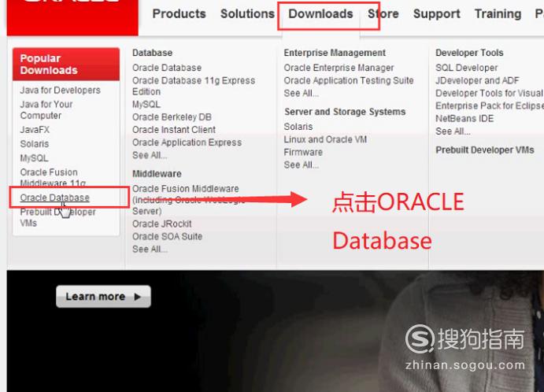Screen dimensions: 544x392
Task: Open Oracle Enterprise Manager link
Action: 339,68
